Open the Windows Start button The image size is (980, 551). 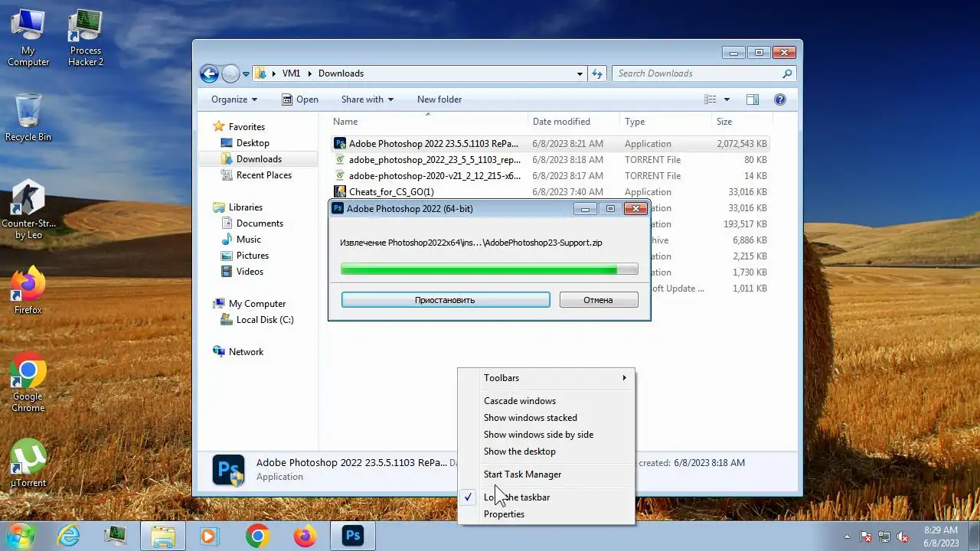pos(21,536)
